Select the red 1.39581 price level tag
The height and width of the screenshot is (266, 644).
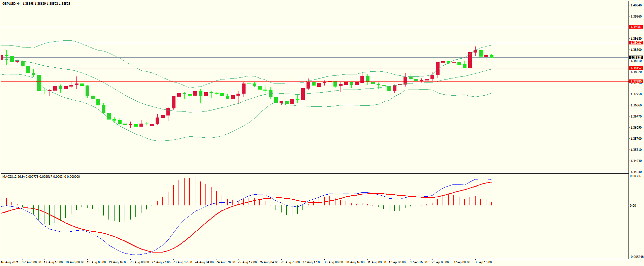pyautogui.click(x=636, y=27)
